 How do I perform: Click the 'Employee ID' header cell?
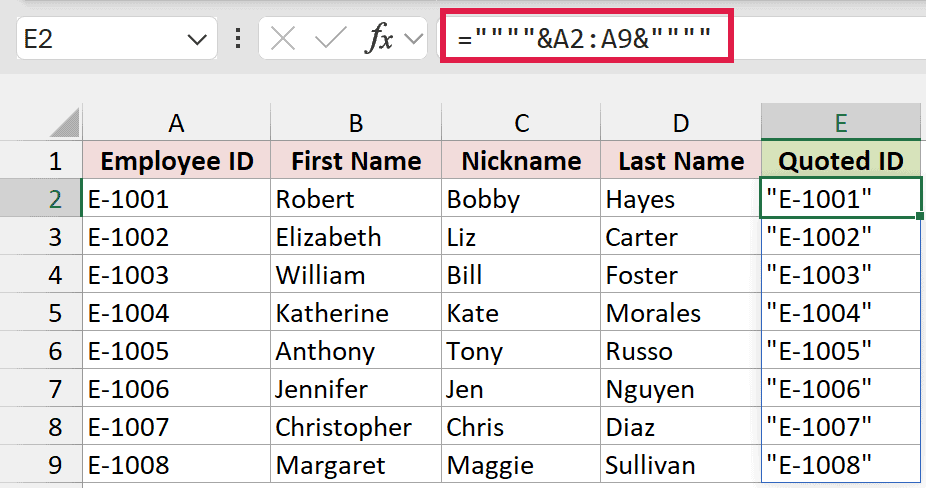coord(176,161)
